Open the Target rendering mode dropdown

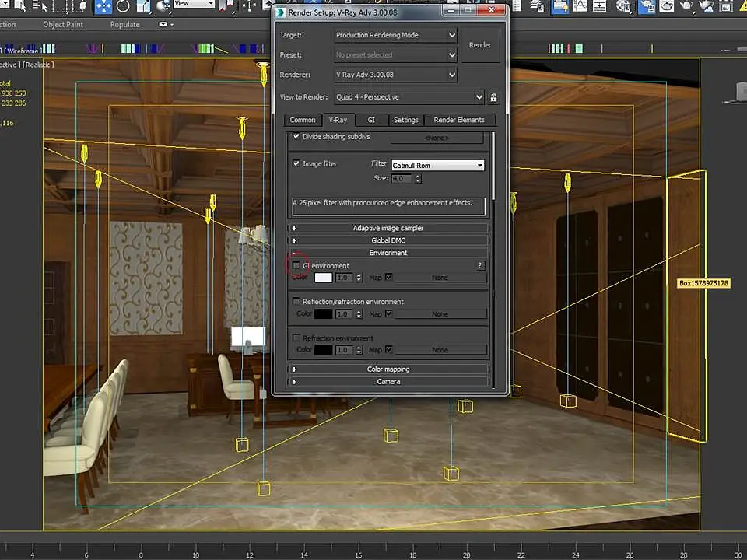pos(395,36)
